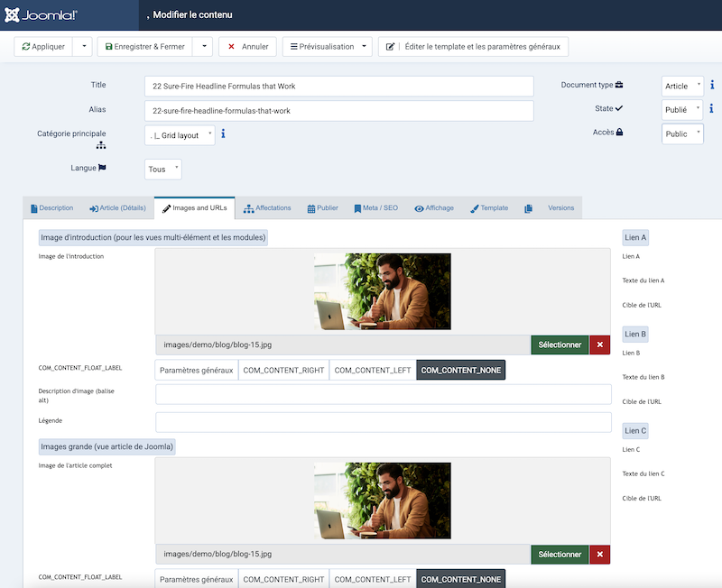Click the info icon next to Document type

pyautogui.click(x=712, y=85)
